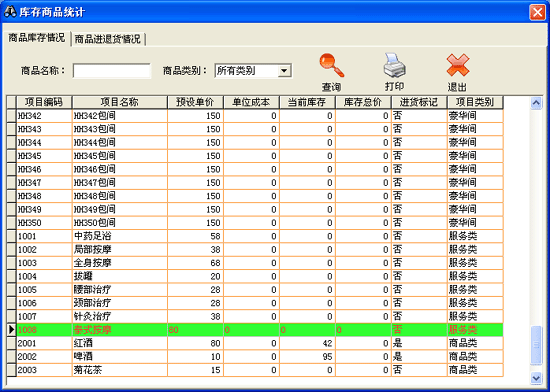Click the 颈部治疗 item name

(93, 303)
